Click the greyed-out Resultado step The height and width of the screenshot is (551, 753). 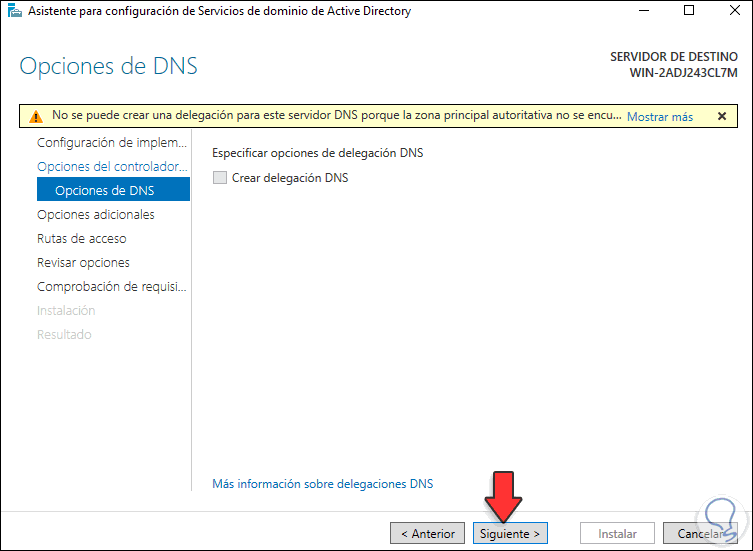coord(64,334)
